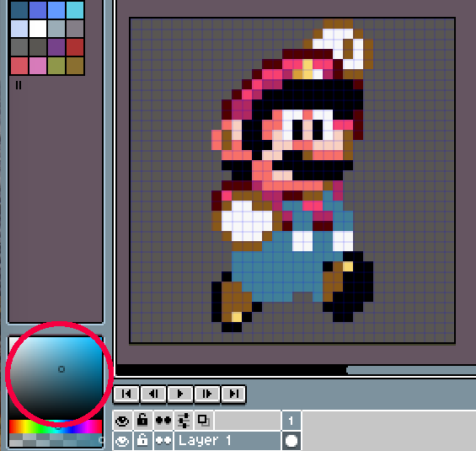Viewport: 476px width, 451px height.
Task: Toggle continuous dots on Layer 1 row
Action: (163, 440)
